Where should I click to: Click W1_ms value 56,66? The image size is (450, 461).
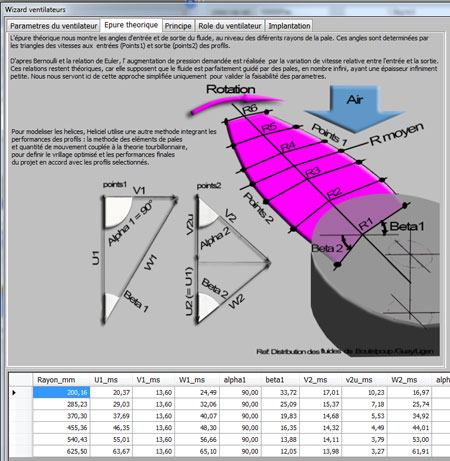tap(197, 440)
